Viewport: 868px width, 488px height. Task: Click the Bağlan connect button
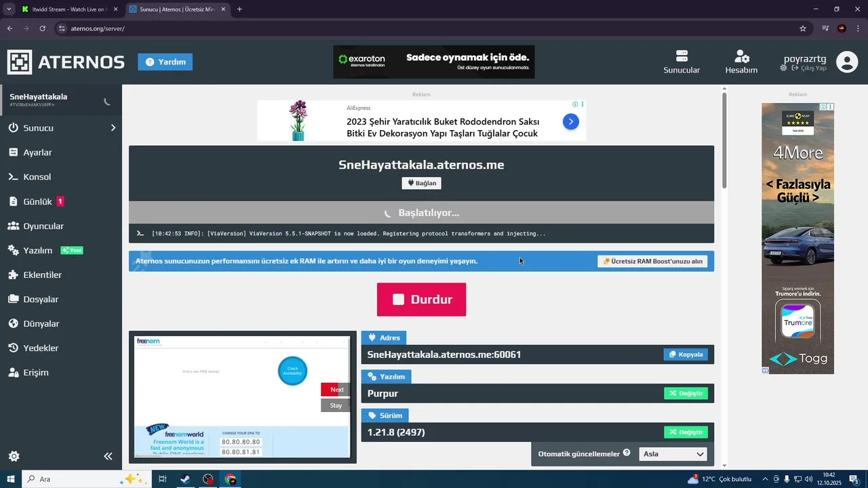(x=421, y=183)
